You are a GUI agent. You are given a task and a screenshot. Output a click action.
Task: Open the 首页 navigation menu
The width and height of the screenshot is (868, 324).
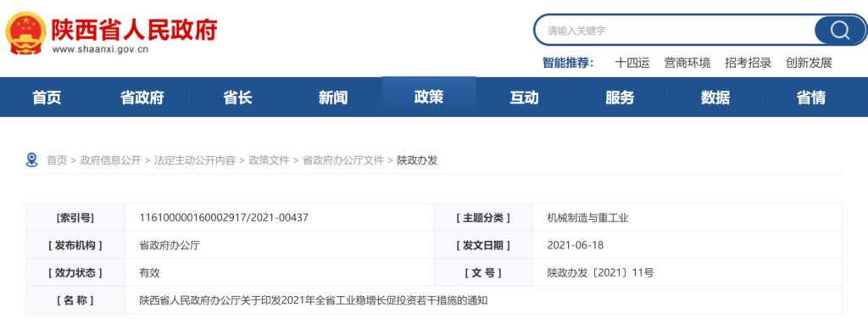click(47, 98)
